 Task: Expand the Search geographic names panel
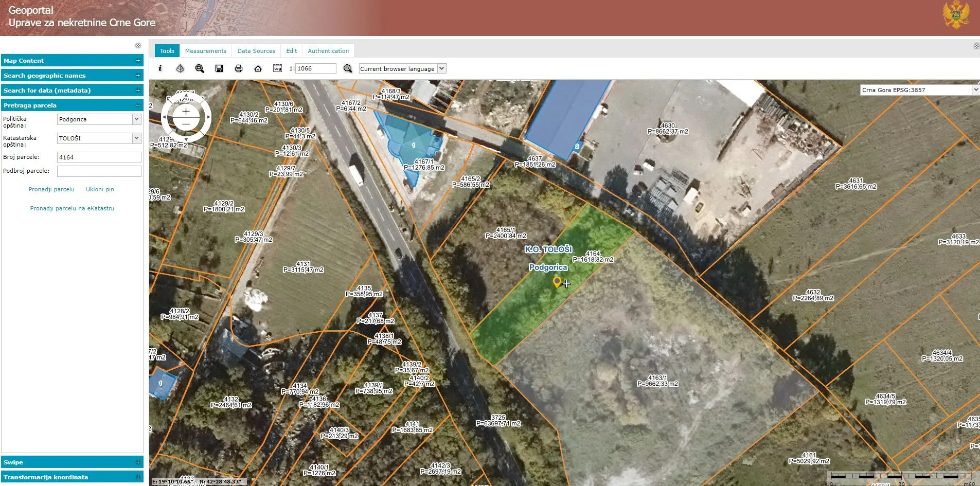[x=72, y=76]
